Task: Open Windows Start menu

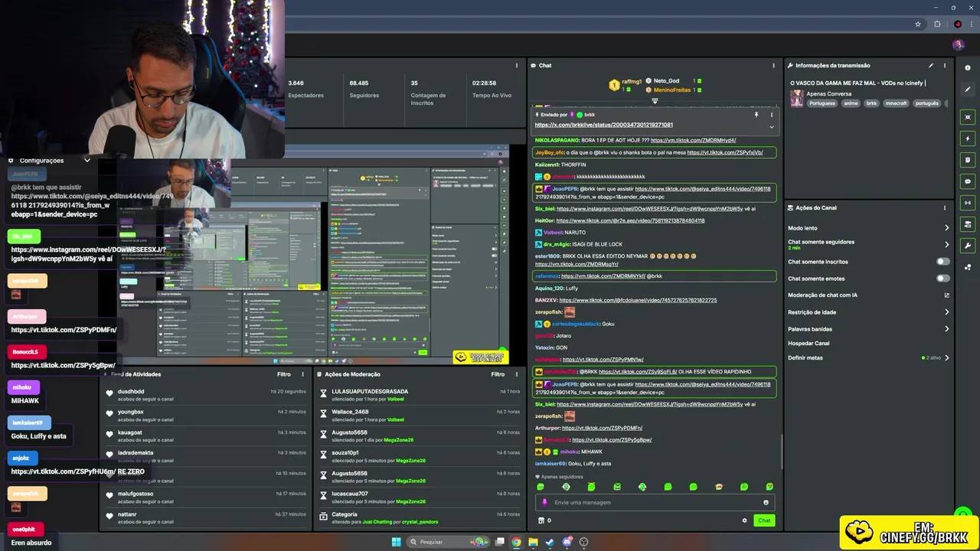Action: click(396, 542)
